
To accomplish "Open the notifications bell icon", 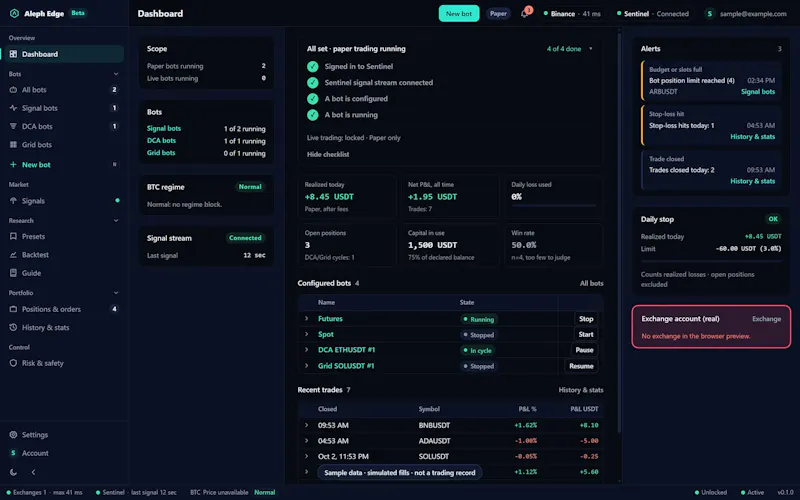I will (x=524, y=14).
